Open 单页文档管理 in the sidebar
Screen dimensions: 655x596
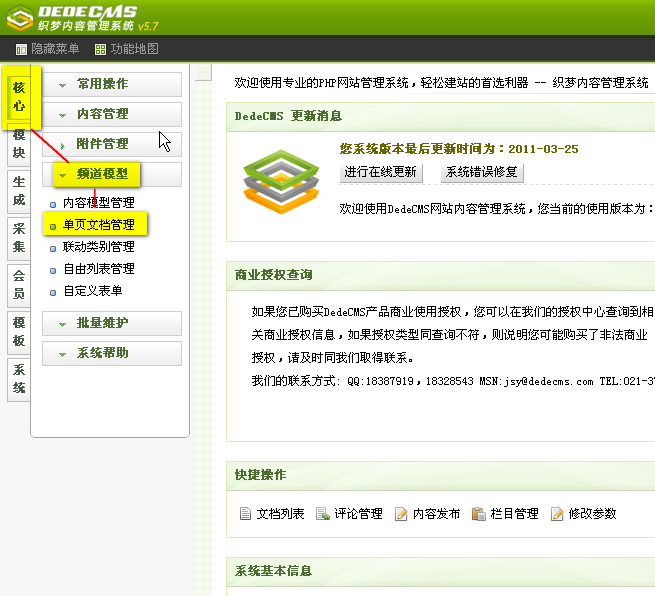pyautogui.click(x=99, y=225)
